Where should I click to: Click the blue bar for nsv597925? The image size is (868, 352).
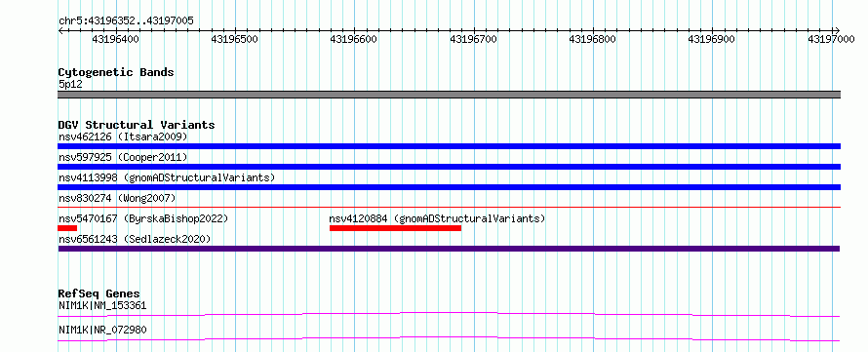coord(450,167)
